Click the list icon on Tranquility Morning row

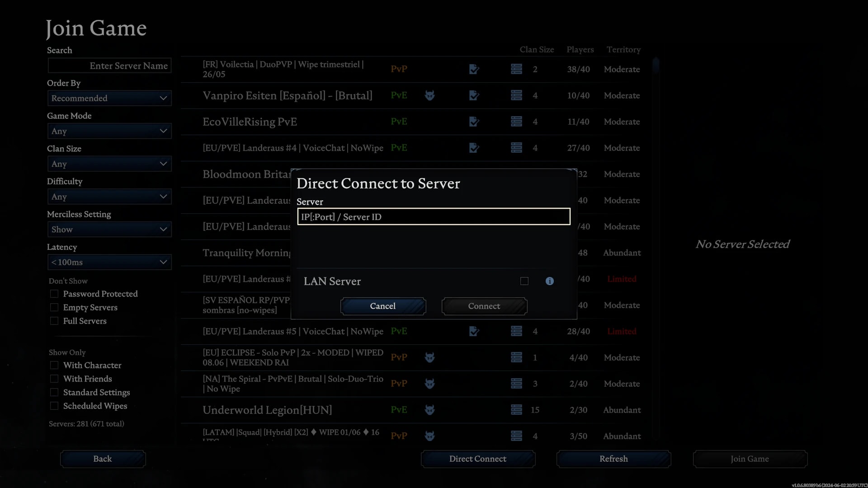tap(515, 252)
